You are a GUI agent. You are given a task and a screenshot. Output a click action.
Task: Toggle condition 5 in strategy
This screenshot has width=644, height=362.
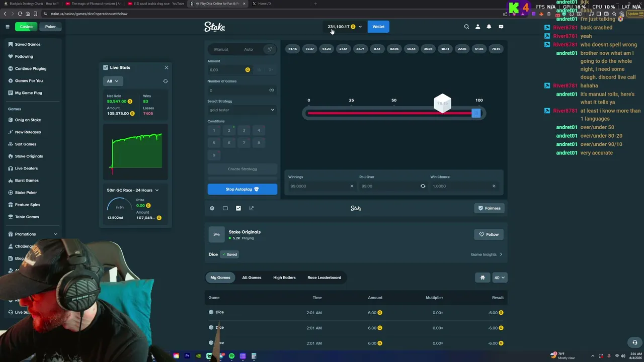(x=214, y=143)
